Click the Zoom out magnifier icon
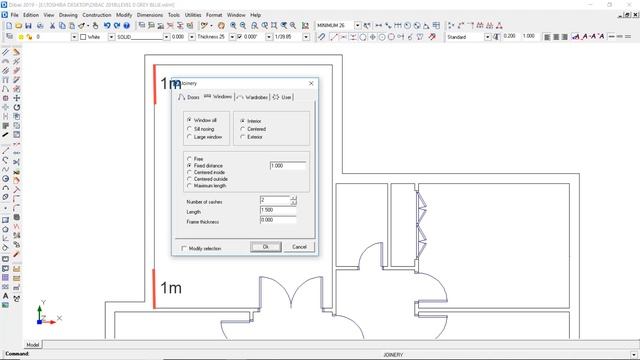640x360 pixels. pyautogui.click(x=243, y=26)
